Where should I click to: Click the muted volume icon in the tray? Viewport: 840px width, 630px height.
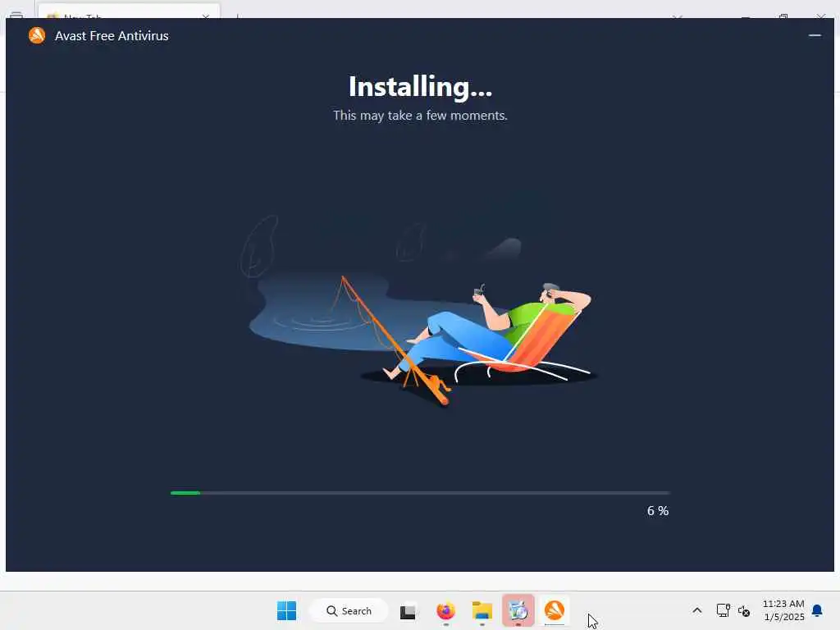click(x=744, y=610)
